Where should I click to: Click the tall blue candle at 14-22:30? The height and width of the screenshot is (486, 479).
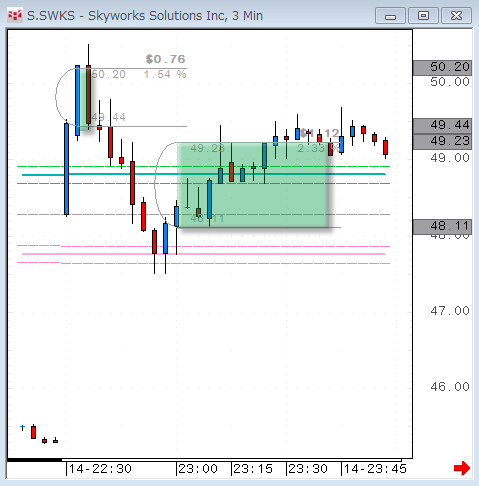click(x=66, y=169)
